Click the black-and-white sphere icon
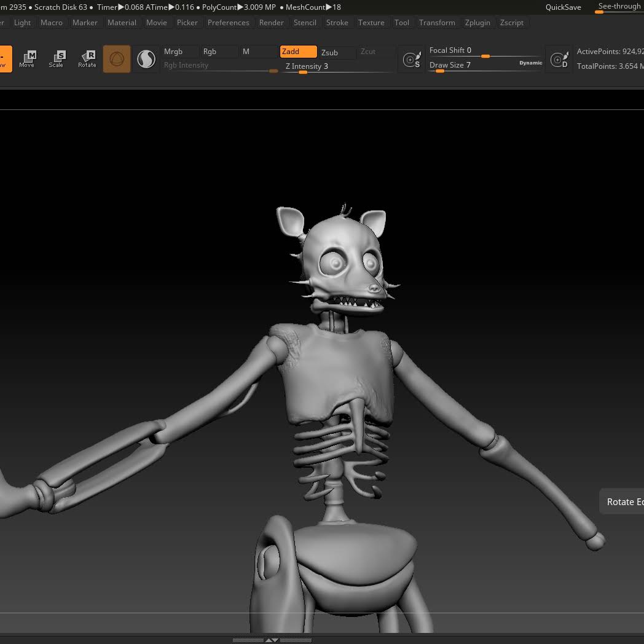Screen dimensions: 644x644 tap(146, 59)
